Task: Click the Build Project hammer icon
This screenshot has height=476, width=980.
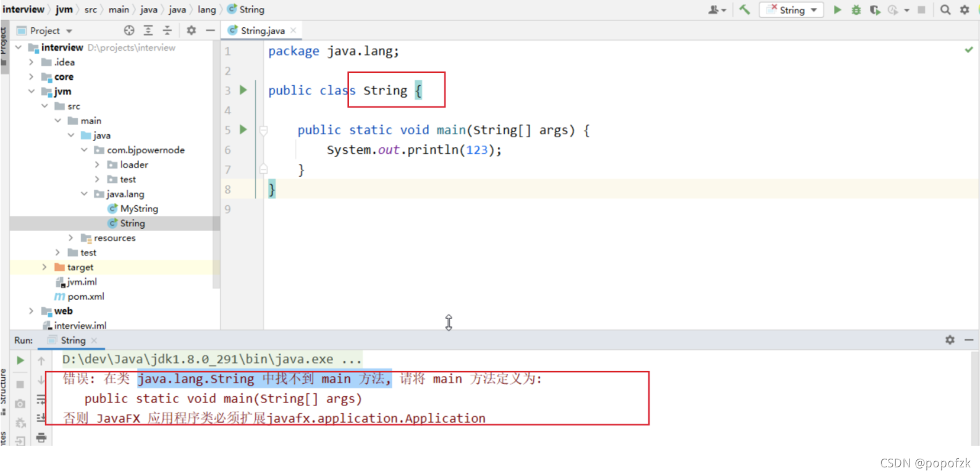Action: pos(745,9)
